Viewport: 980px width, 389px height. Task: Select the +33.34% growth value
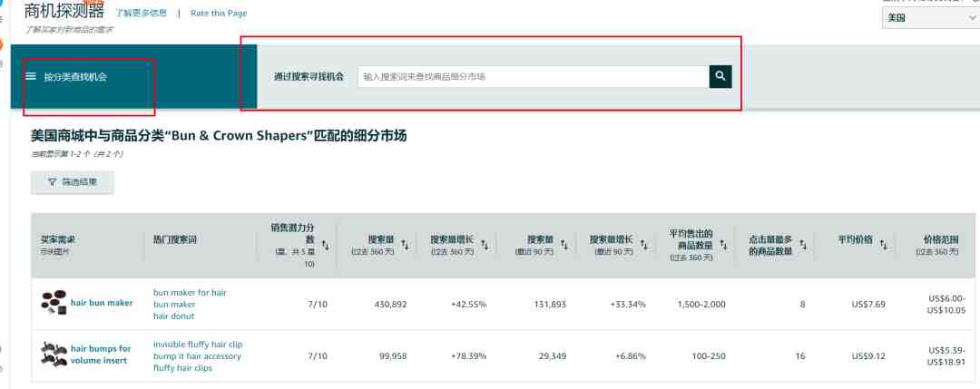(x=628, y=304)
